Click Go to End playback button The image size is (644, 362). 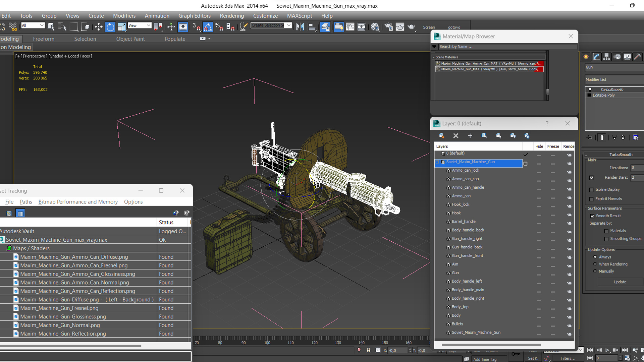[625, 350]
